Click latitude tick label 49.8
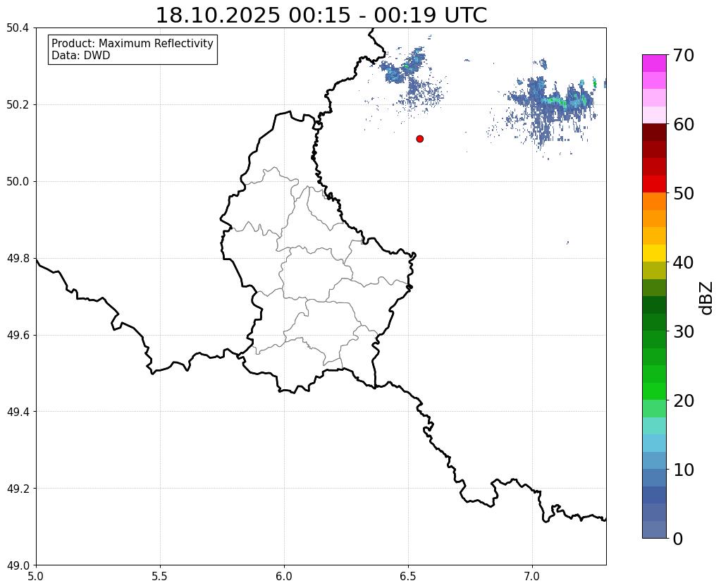Image resolution: width=721 pixels, height=588 pixels. 18,259
